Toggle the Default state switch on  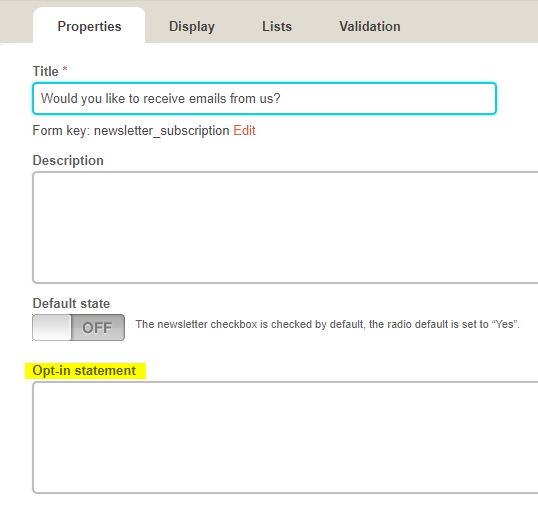(x=79, y=328)
